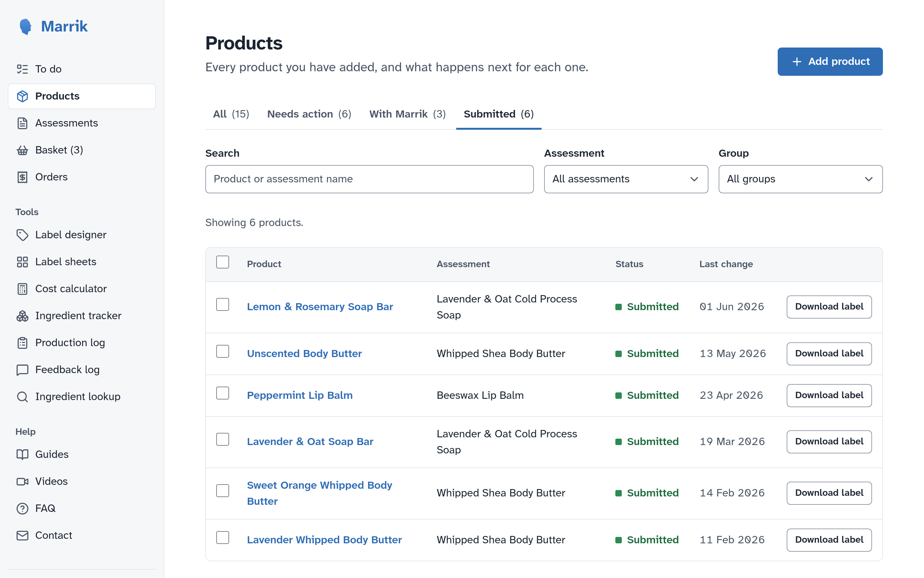Open the Contact envelope icon
This screenshot has height=578, width=924.
pyautogui.click(x=22, y=535)
